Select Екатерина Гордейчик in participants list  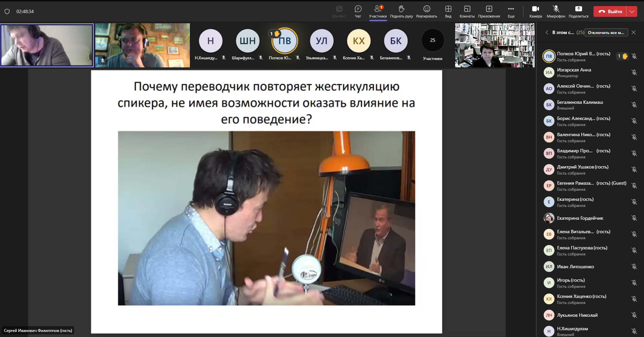(x=580, y=218)
